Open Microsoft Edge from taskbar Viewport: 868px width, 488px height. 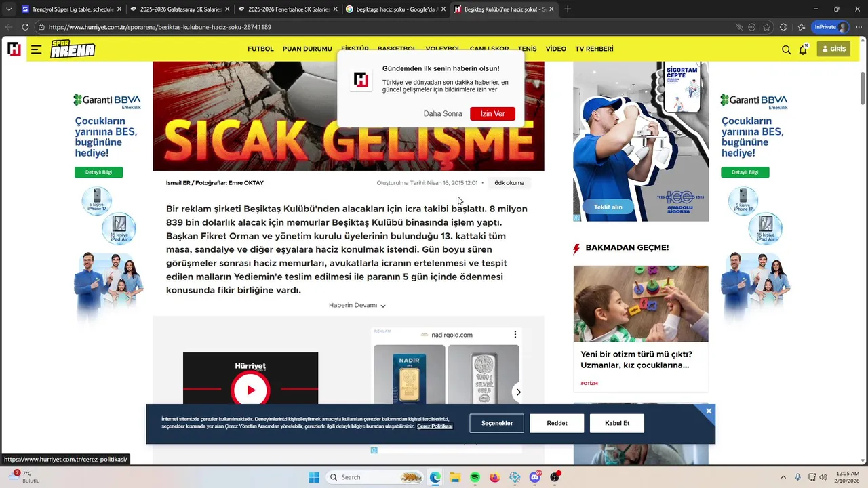(x=435, y=477)
